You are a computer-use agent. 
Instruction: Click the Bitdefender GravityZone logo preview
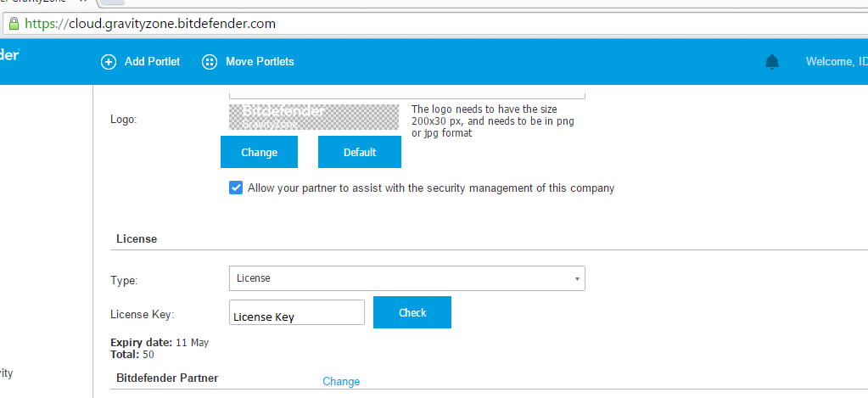314,117
